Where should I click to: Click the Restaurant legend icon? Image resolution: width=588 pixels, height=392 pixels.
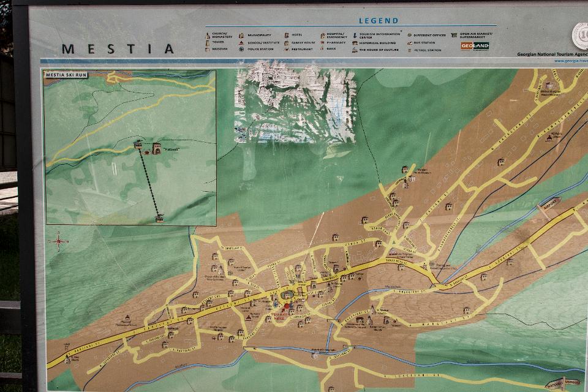[287, 49]
